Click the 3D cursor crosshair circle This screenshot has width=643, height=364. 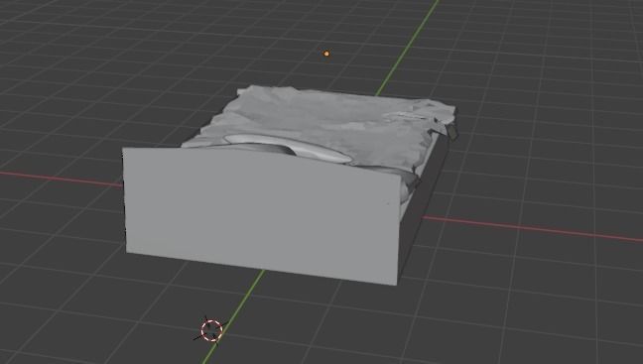point(211,330)
